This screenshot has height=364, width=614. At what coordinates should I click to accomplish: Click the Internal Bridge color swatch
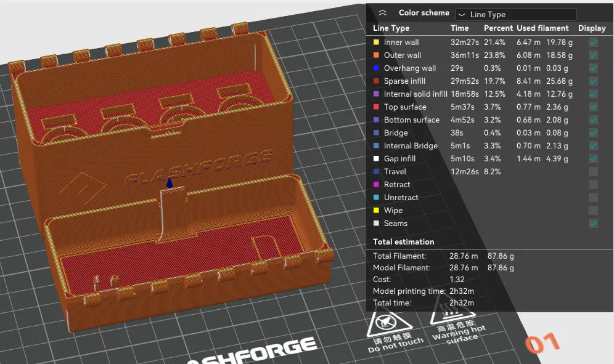pos(376,145)
